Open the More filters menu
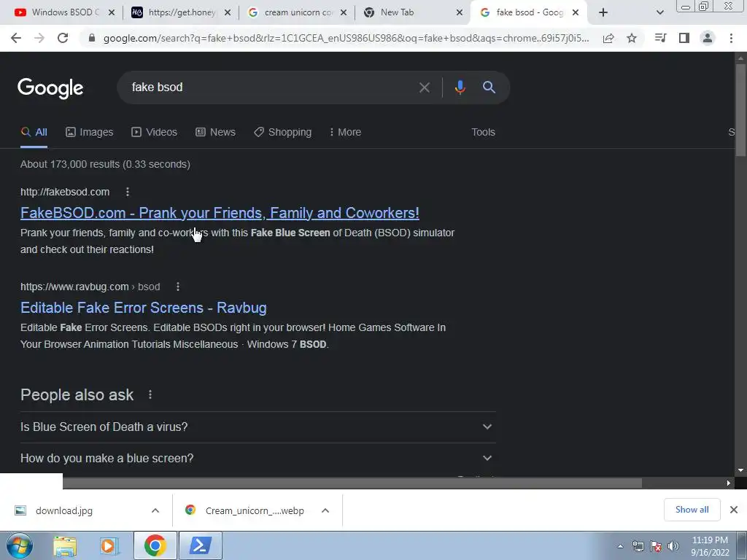The width and height of the screenshot is (747, 560). 345,133
